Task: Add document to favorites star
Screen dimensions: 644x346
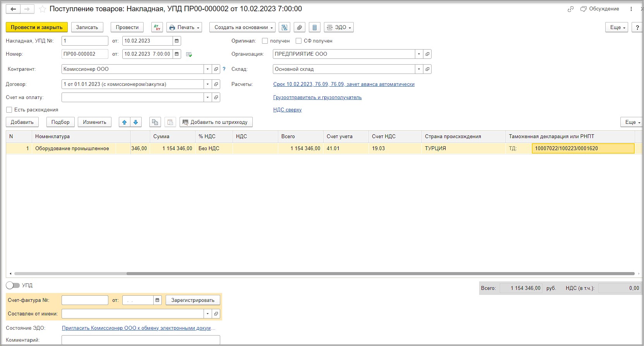Action: click(x=43, y=9)
